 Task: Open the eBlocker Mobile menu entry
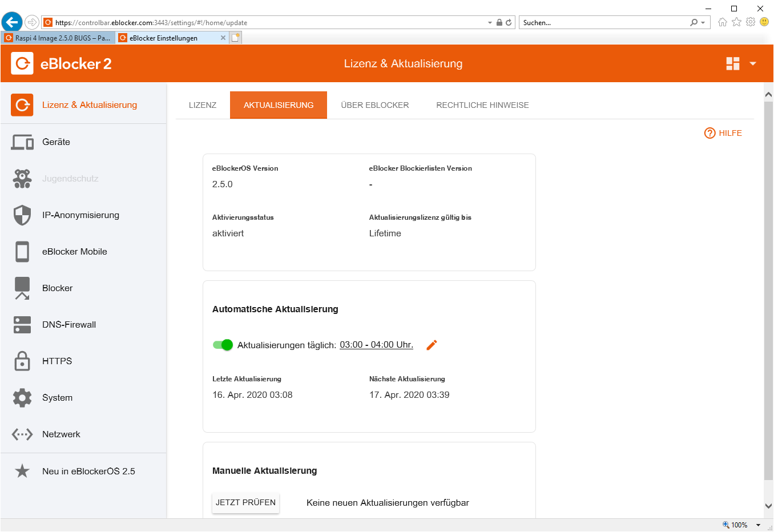coord(83,252)
